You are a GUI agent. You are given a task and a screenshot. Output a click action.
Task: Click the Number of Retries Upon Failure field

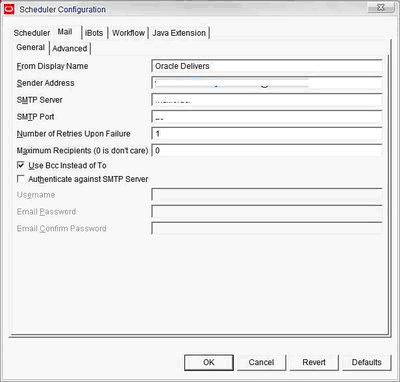[267, 134]
